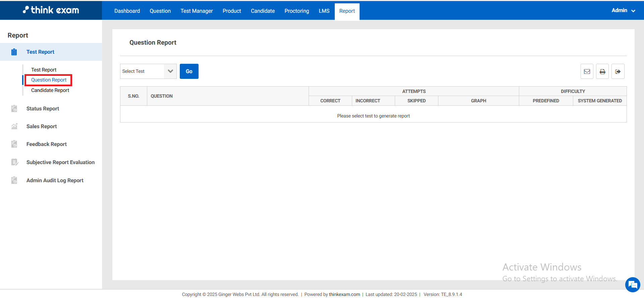Click the print report icon
644x298 pixels.
click(602, 71)
